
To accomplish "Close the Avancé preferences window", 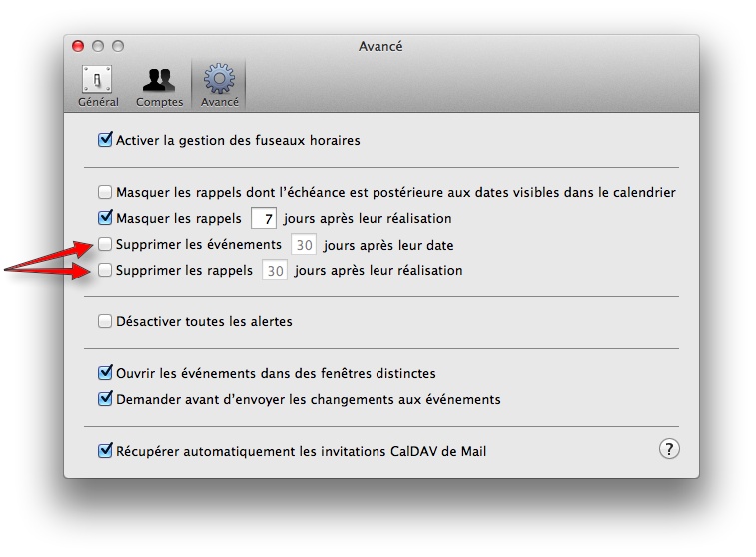I will click(x=79, y=46).
